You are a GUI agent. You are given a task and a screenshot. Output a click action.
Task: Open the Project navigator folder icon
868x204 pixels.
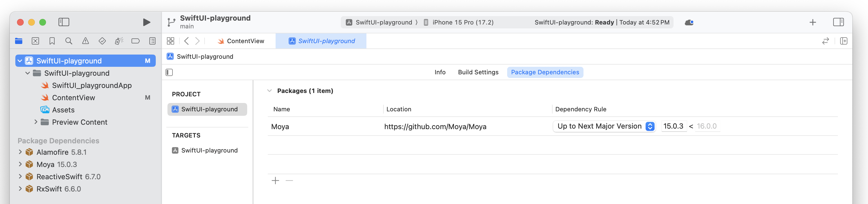pos(19,41)
